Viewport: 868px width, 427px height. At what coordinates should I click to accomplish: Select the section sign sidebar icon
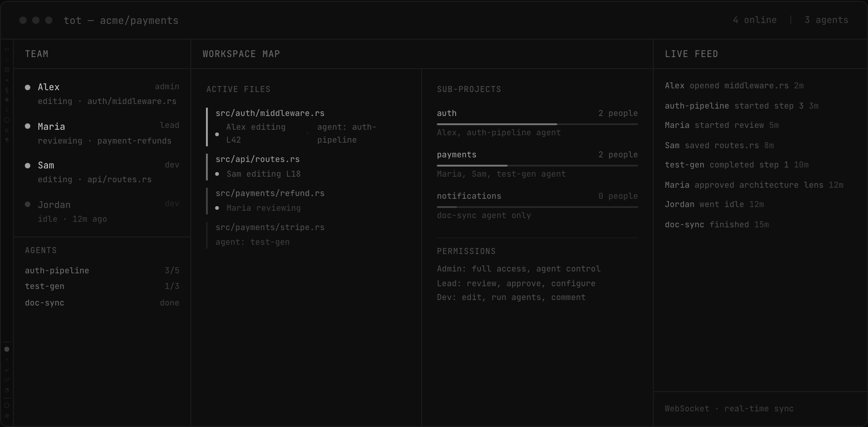tap(7, 90)
